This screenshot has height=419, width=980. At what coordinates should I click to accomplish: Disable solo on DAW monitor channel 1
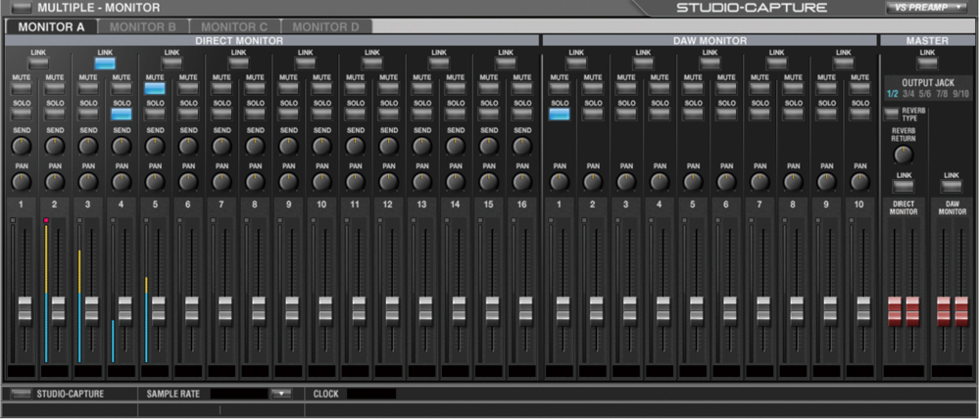point(560,114)
